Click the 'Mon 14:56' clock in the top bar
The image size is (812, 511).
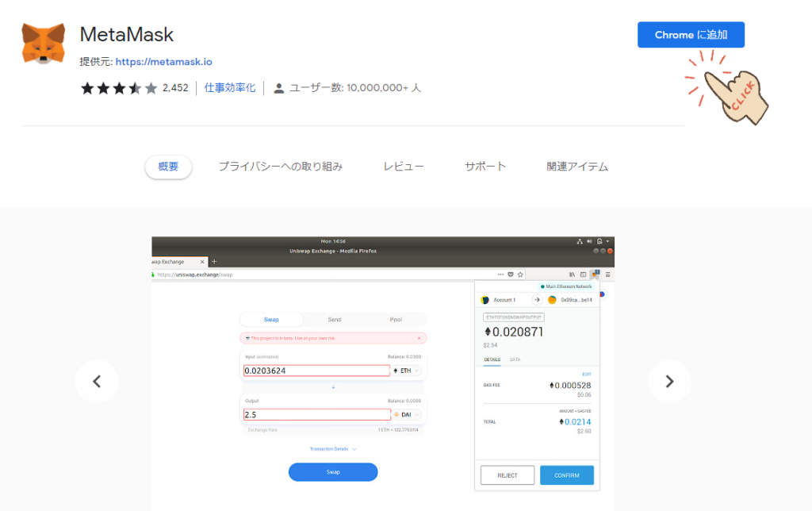coord(333,241)
